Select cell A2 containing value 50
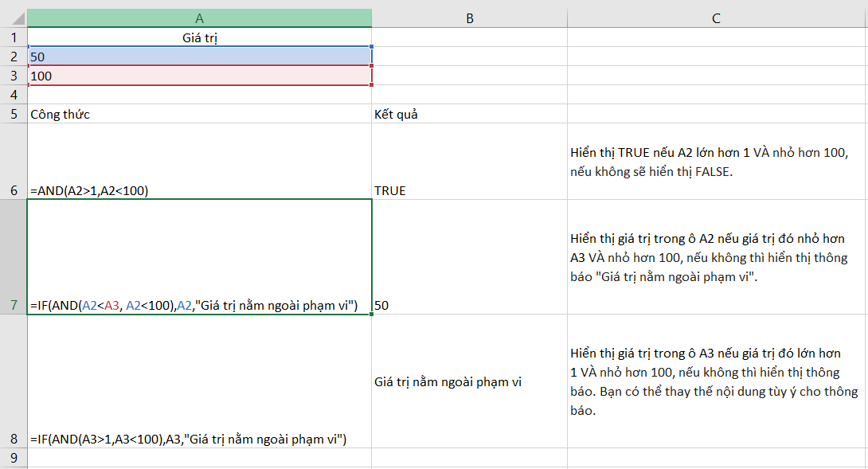 click(x=199, y=55)
